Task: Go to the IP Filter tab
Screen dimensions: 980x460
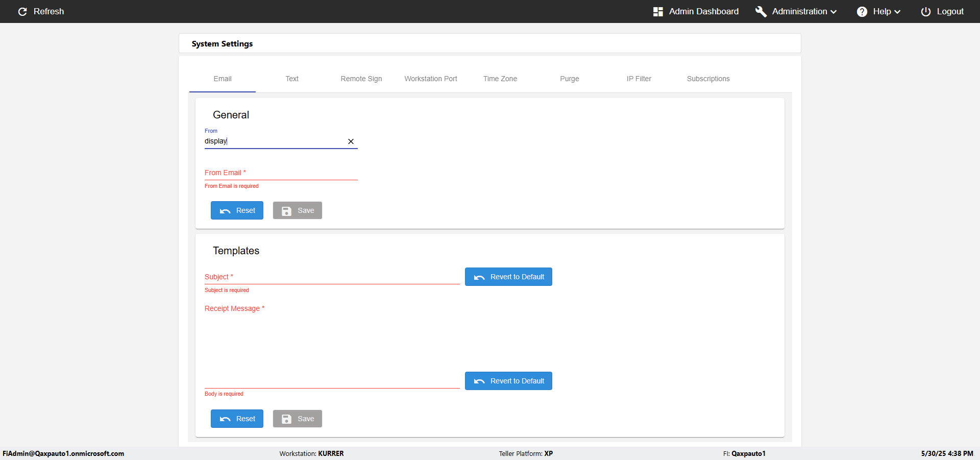Action: (x=639, y=79)
